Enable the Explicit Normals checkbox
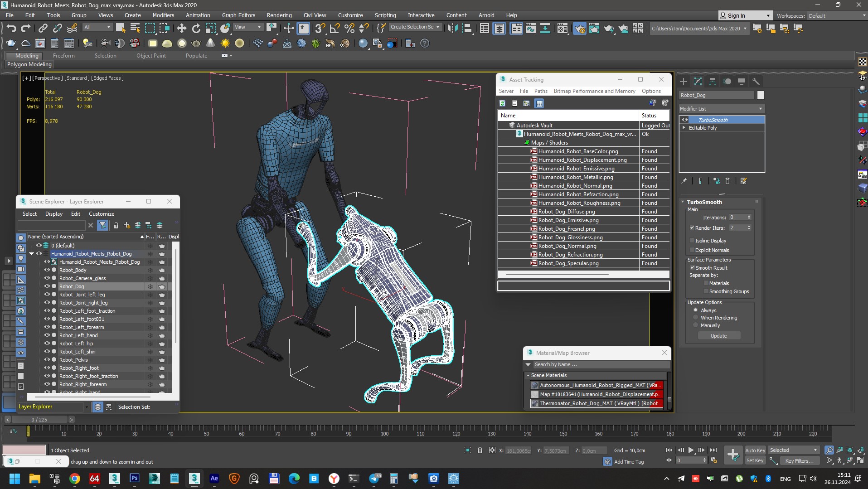This screenshot has height=489, width=868. 692,250
